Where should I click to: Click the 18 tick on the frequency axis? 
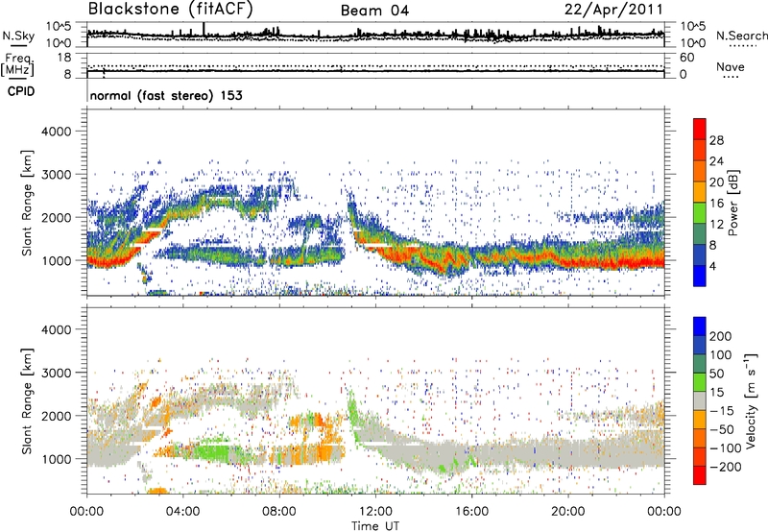click(x=64, y=58)
